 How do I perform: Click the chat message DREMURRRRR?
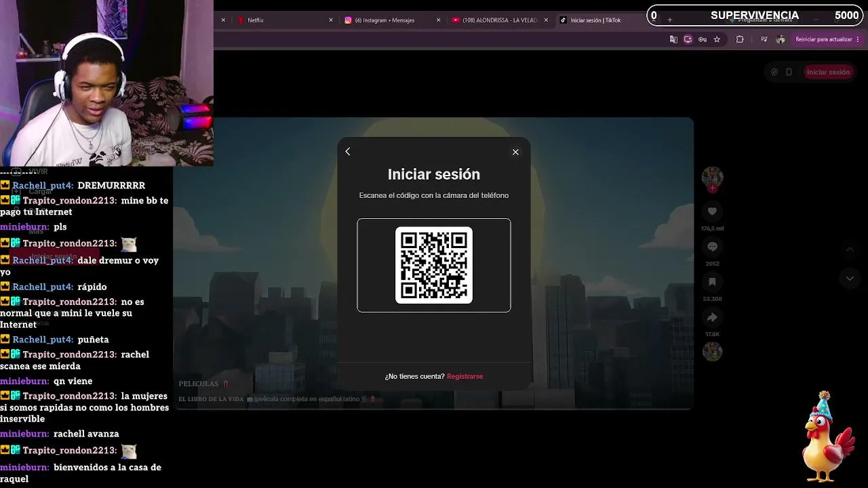(111, 185)
